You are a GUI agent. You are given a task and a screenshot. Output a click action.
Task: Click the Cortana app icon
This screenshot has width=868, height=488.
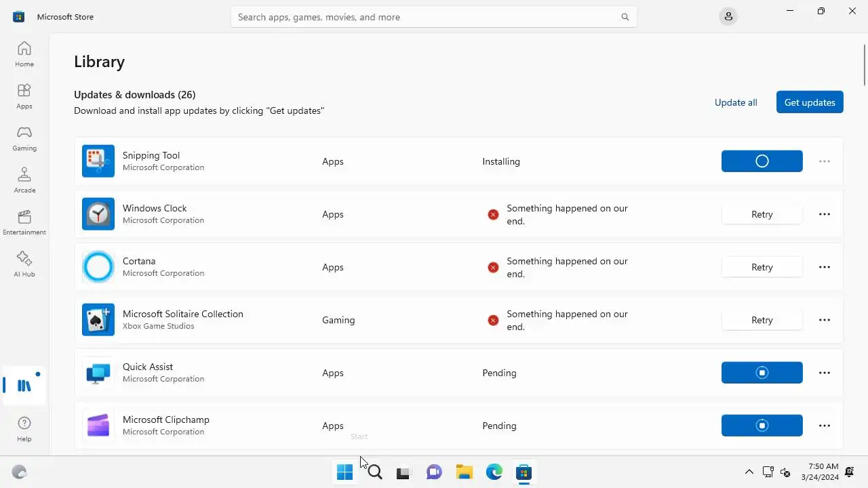tap(98, 267)
